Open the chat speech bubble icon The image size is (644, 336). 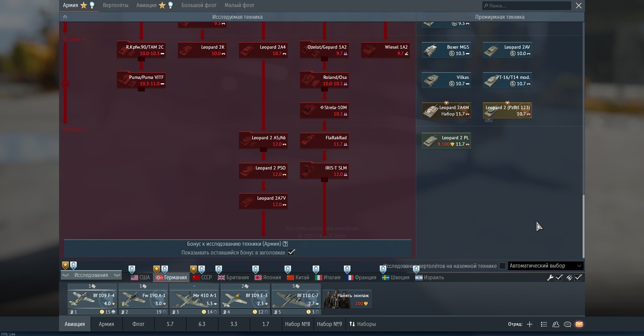click(x=567, y=324)
